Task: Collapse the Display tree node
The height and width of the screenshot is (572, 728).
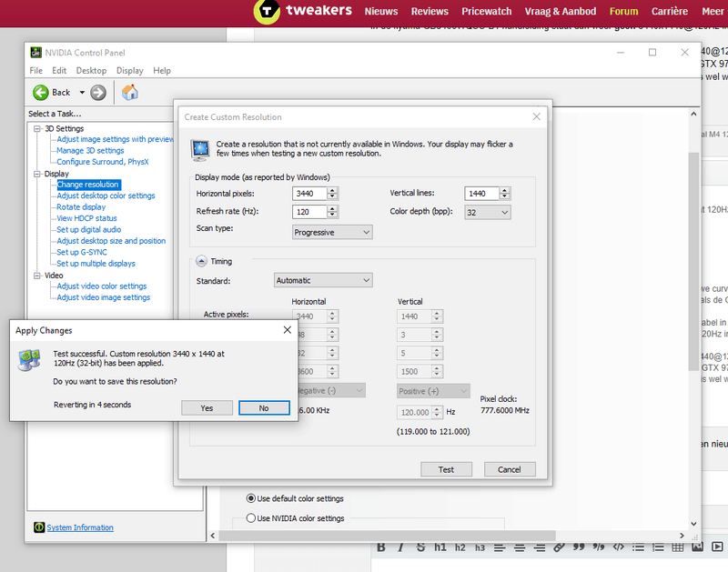Action: tap(37, 174)
